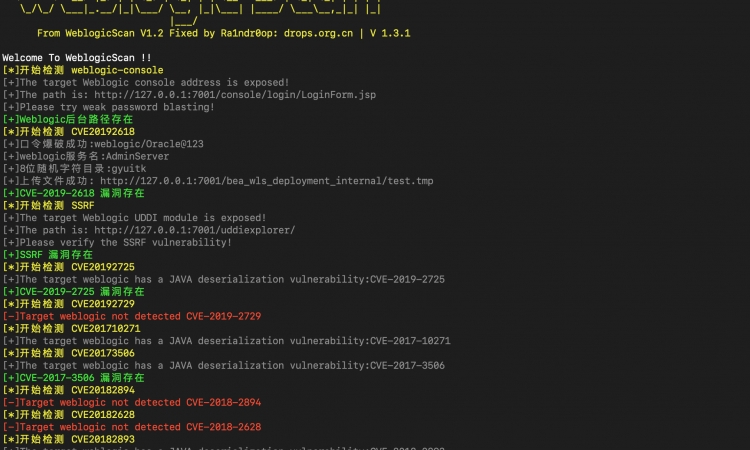Click the Welcome To WeblogicScan line
The height and width of the screenshot is (450, 750).
[x=77, y=58]
